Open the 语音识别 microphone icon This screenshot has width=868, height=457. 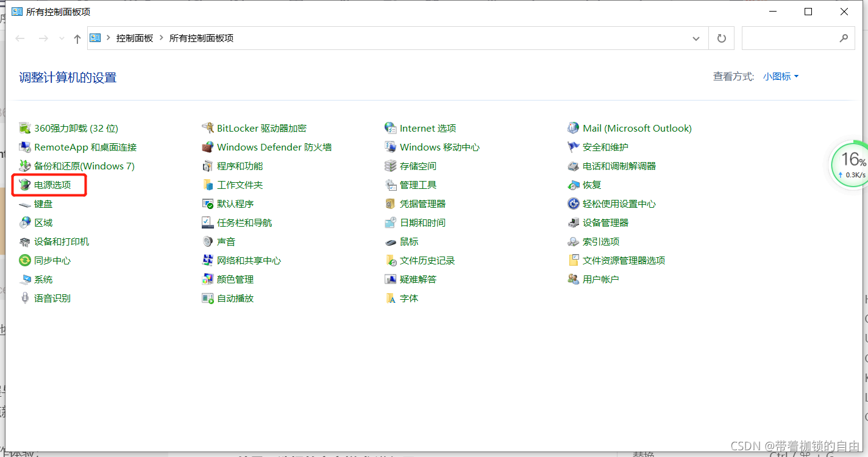[x=25, y=298]
